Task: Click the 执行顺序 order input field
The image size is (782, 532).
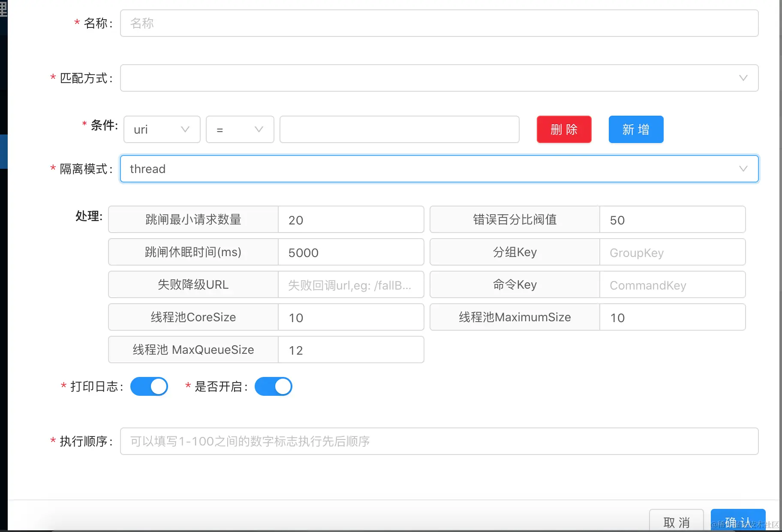Action: [x=439, y=441]
